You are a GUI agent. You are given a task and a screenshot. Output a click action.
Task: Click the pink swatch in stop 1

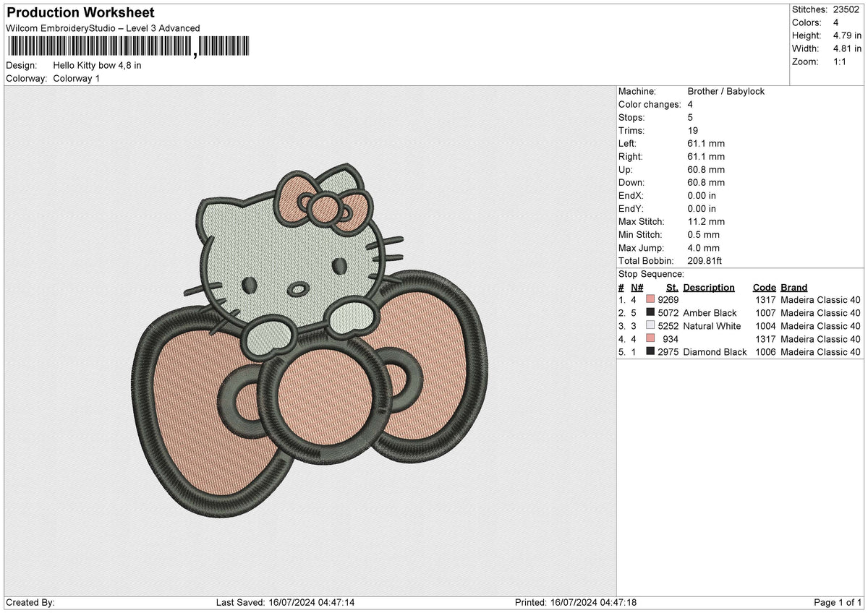(650, 299)
